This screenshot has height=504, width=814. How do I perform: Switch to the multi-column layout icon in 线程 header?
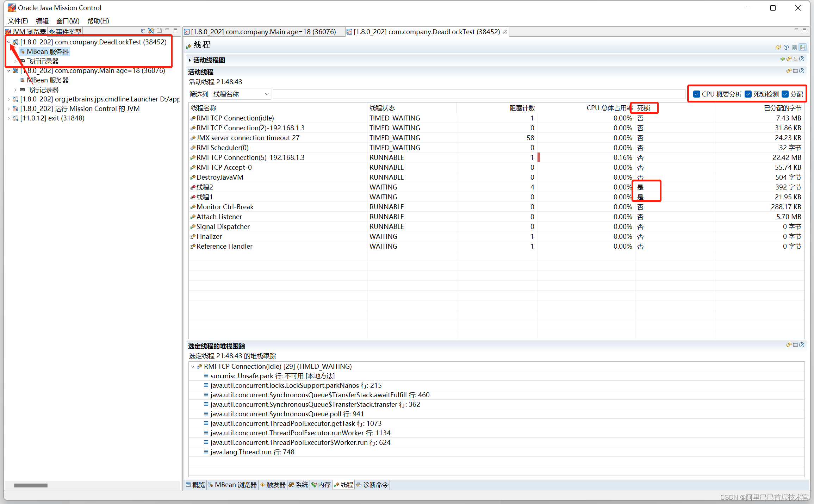click(x=795, y=47)
